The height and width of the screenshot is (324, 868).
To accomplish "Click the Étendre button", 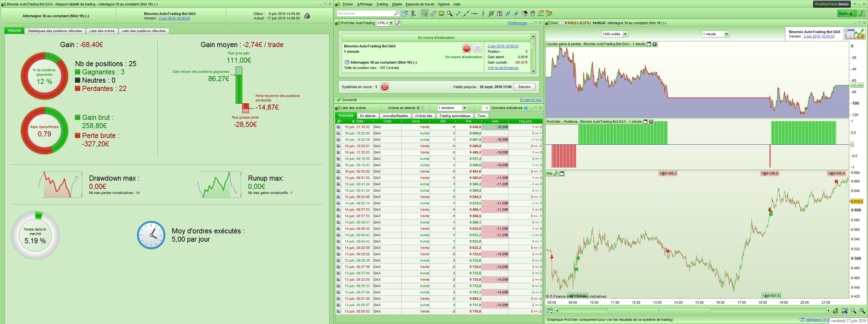I will 524,87.
